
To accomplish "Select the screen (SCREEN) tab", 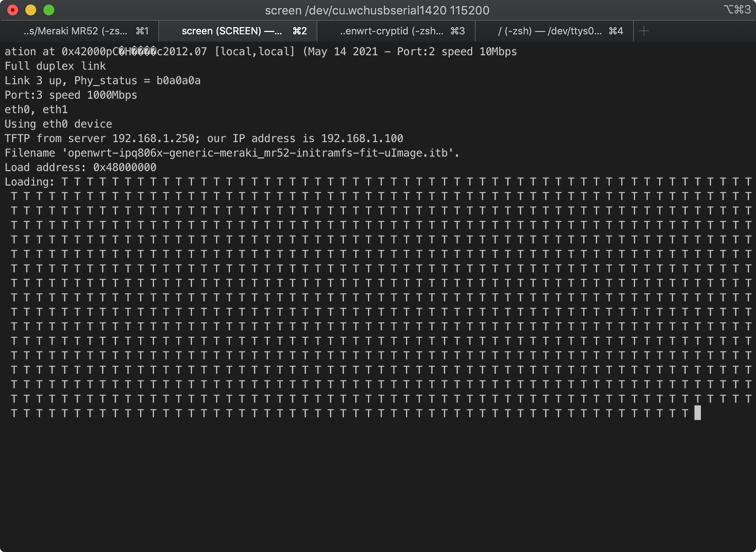I will click(x=237, y=31).
